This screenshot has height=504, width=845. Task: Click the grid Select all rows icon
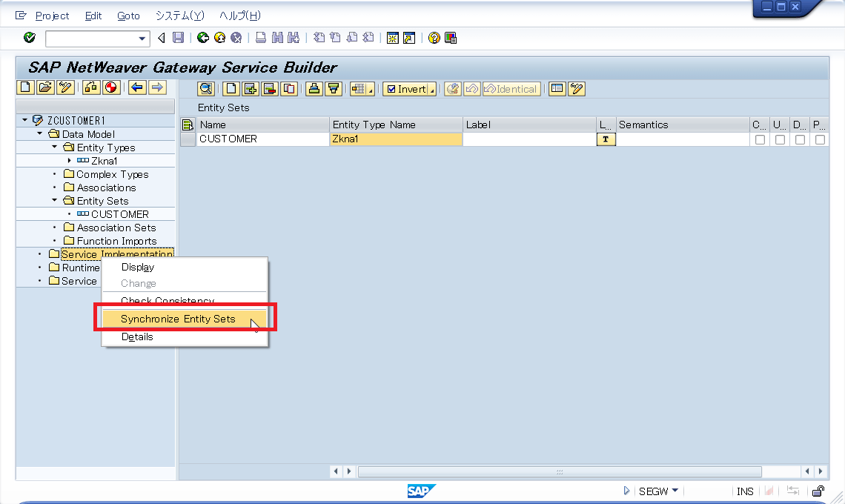click(188, 125)
